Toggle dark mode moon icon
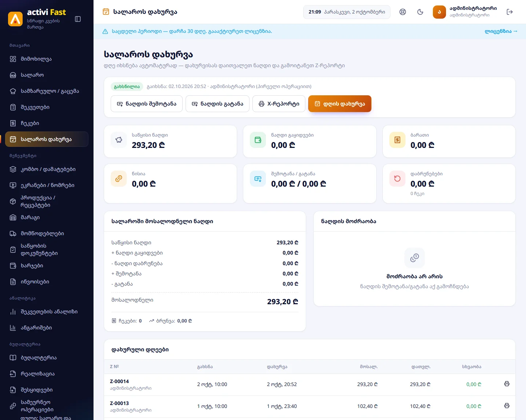 [x=420, y=12]
